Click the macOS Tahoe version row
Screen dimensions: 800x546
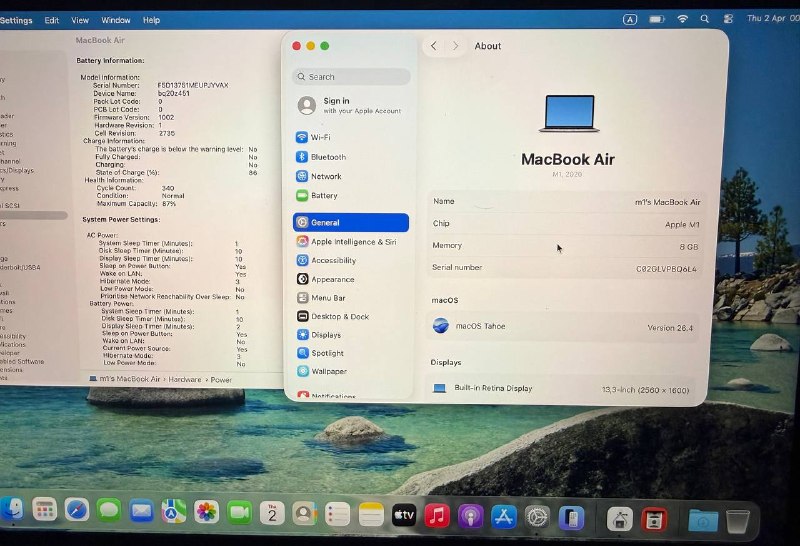tap(565, 326)
